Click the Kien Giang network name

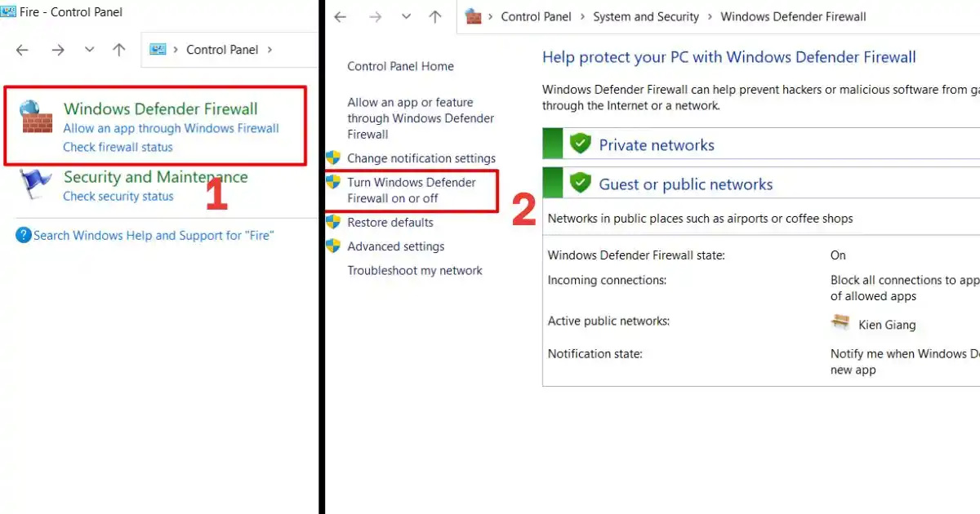(x=887, y=325)
